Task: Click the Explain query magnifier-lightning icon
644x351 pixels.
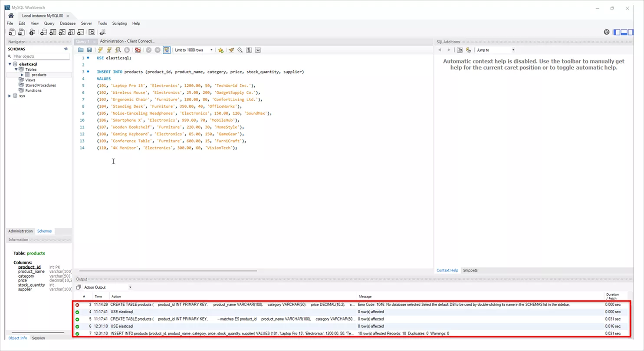Action: [x=118, y=50]
